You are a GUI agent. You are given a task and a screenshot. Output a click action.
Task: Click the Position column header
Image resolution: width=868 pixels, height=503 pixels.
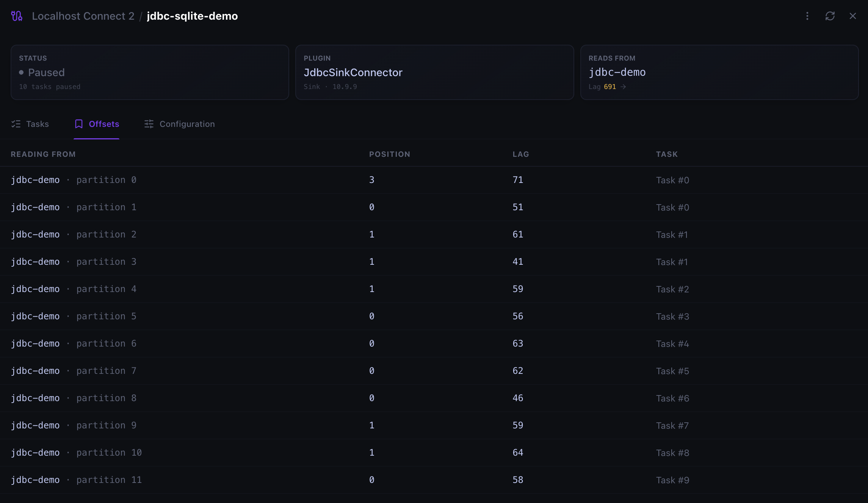(390, 154)
